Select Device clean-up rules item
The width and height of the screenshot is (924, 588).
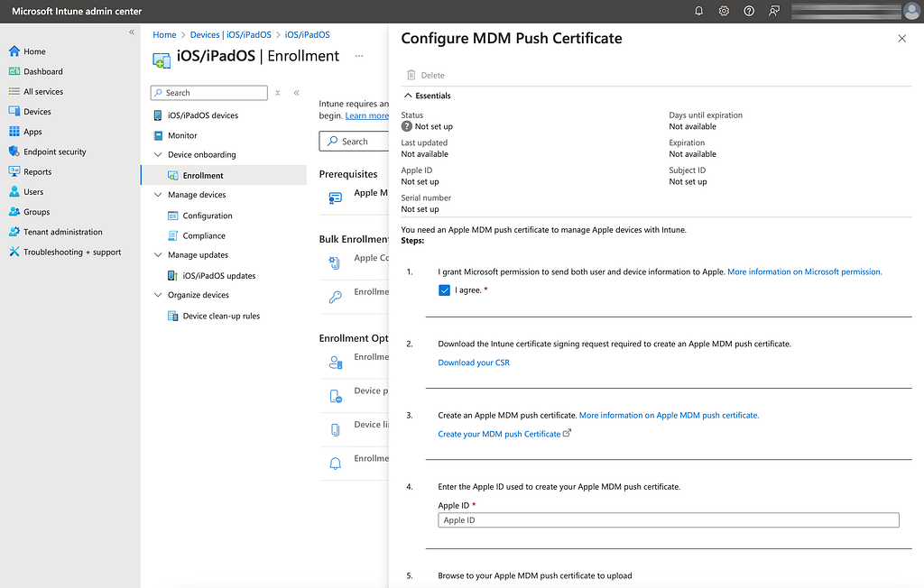click(221, 316)
